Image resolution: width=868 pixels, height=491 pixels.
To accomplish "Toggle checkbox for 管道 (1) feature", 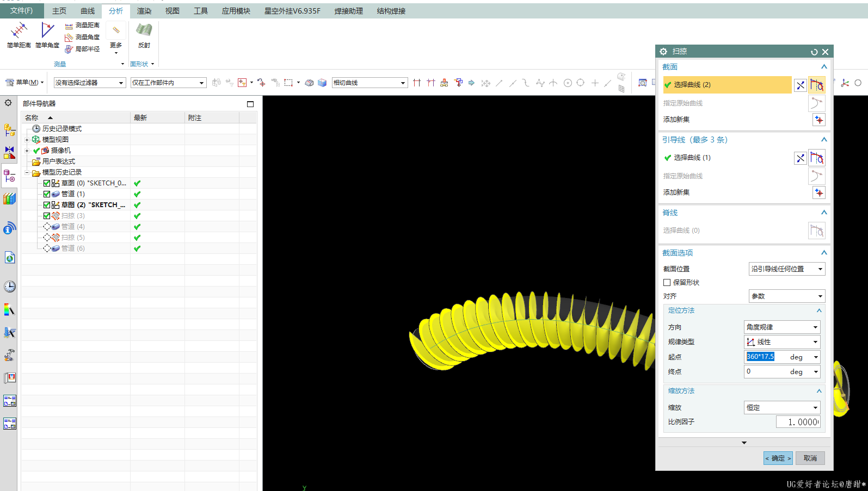I will [47, 194].
